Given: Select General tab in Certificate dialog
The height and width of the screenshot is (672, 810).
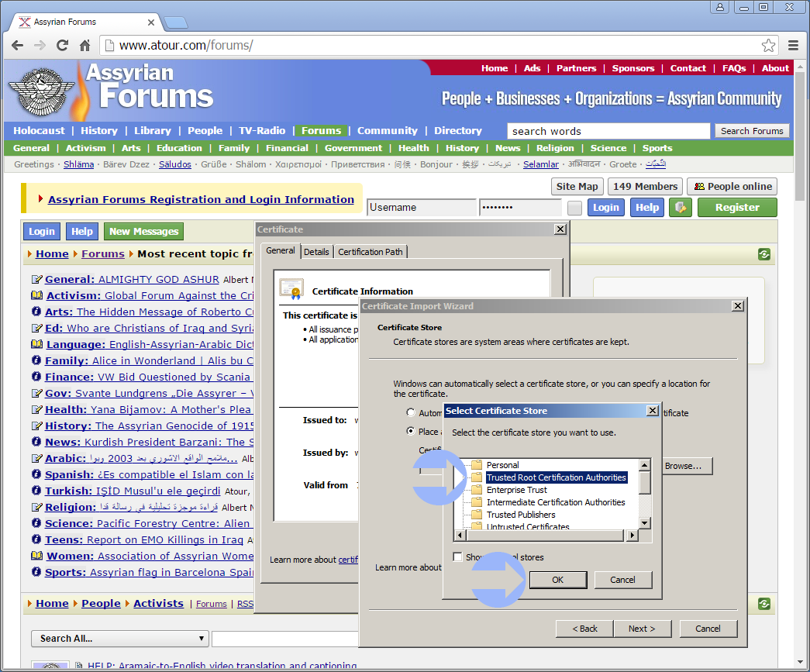Looking at the screenshot, I should click(281, 250).
